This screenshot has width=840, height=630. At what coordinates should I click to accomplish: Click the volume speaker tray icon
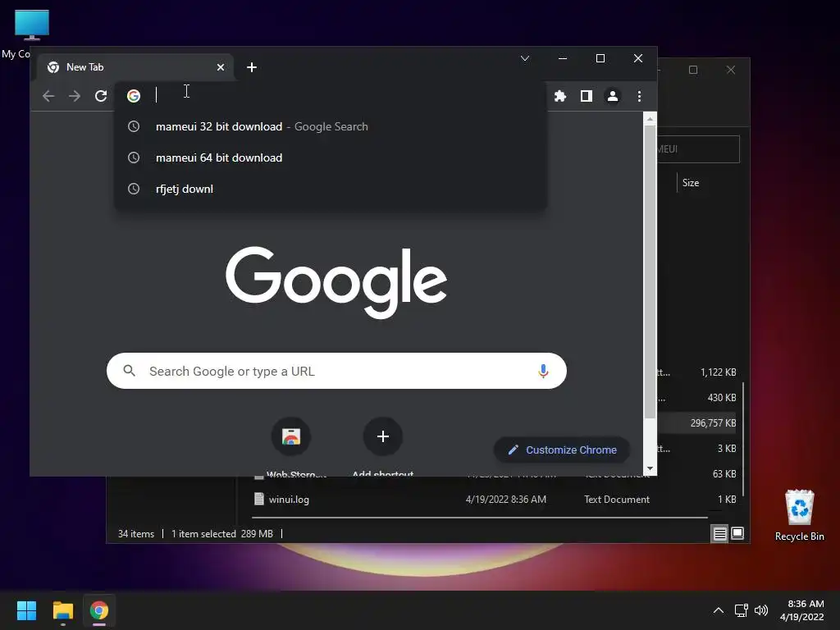pyautogui.click(x=760, y=610)
